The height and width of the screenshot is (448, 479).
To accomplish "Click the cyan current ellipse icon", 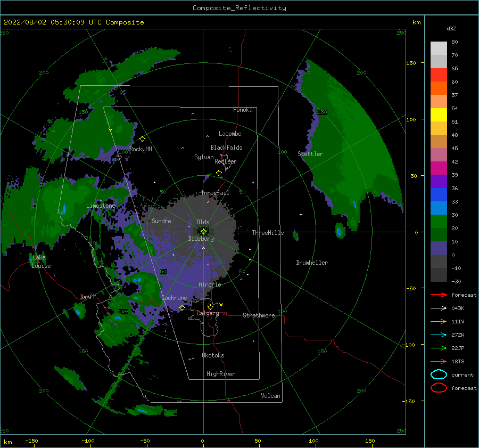I will [439, 374].
